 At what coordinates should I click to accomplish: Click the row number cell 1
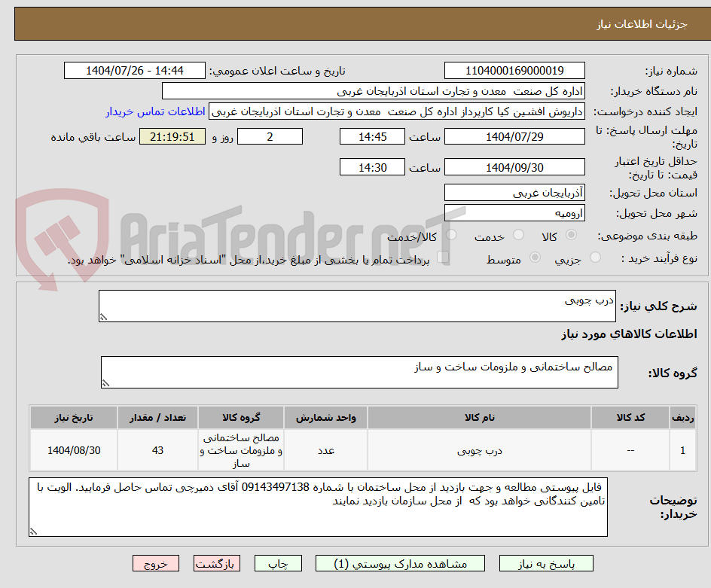pos(683,450)
